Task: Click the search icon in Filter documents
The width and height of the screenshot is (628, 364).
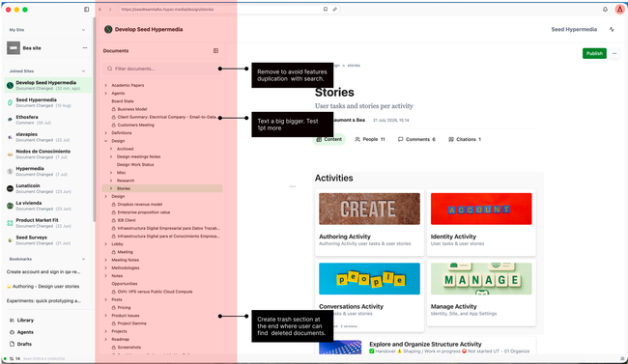Action: (110, 69)
